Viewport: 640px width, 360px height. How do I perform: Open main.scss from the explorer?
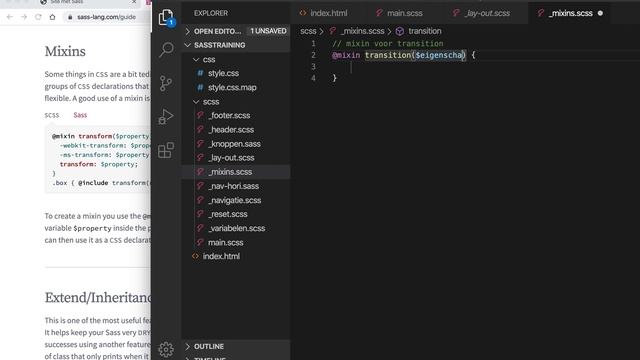coord(225,242)
